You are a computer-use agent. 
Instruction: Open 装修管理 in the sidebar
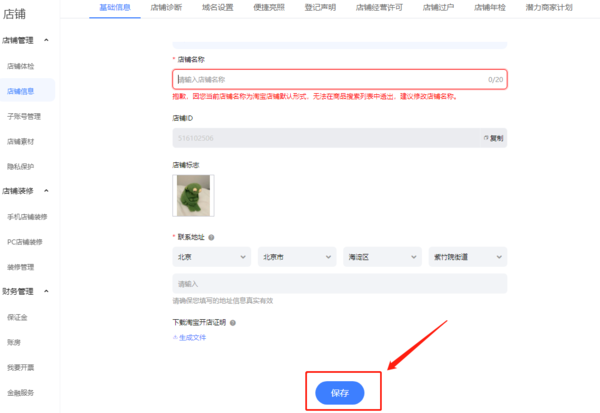point(21,267)
